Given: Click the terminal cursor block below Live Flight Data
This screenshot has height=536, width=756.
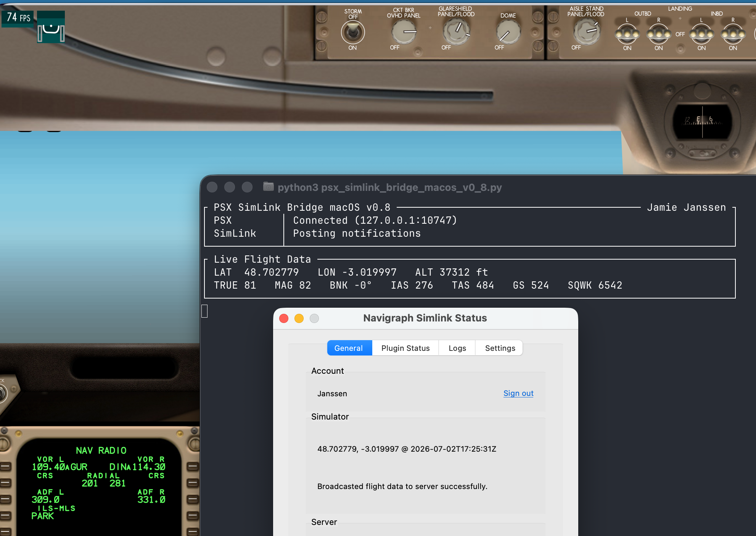Looking at the screenshot, I should 204,311.
